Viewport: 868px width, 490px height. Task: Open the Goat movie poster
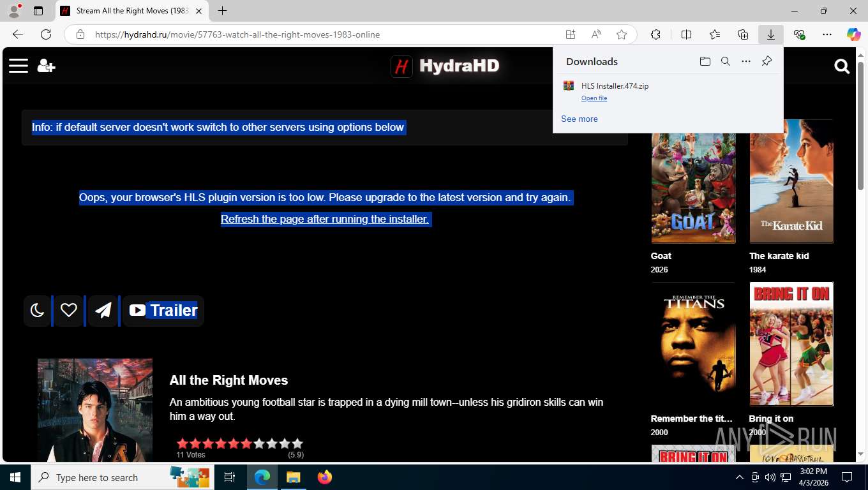[x=693, y=181]
